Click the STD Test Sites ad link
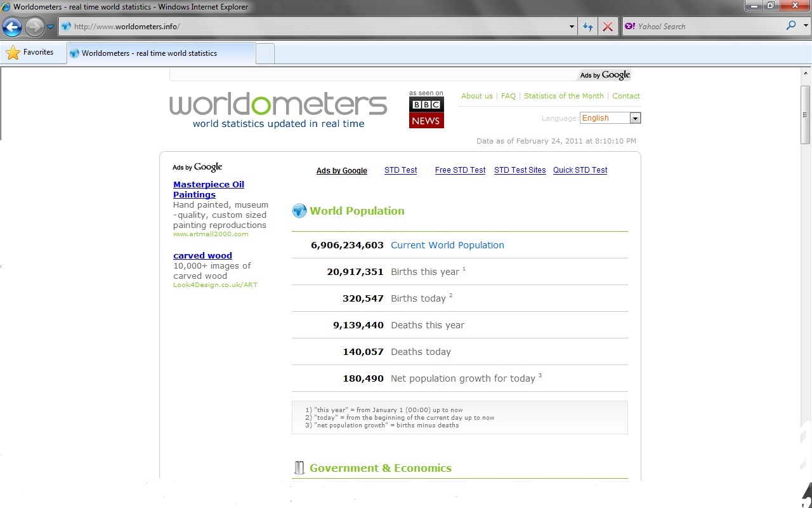Viewport: 812px width, 508px height. [520, 170]
